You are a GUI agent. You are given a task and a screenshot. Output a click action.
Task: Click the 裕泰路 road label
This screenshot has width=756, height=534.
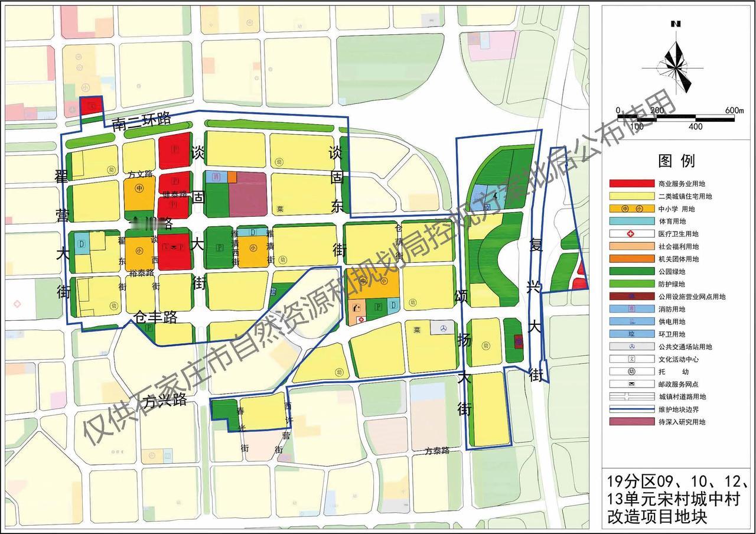pos(141,274)
